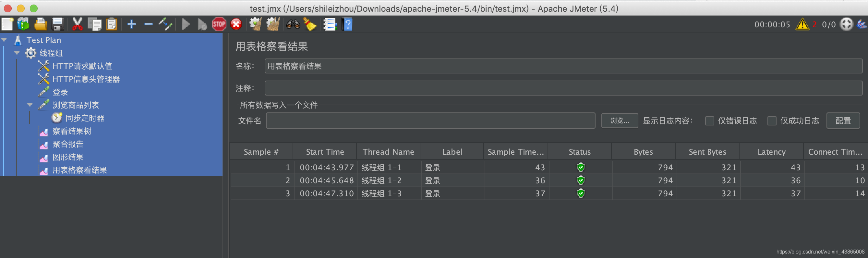Click the Clear gear-broom icon
Viewport: 868px width, 258px height.
click(x=256, y=24)
